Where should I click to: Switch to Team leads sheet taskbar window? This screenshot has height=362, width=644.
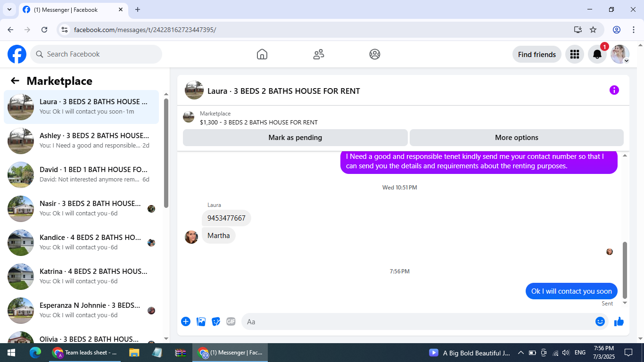85,353
